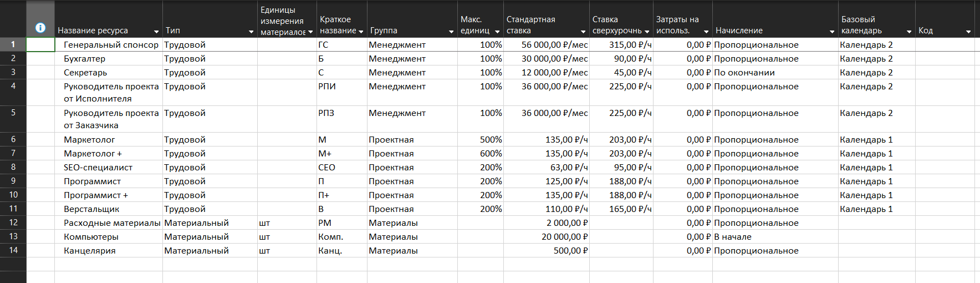Click the SEO-специалист resource name
This screenshot has width=980, height=283.
coord(98,167)
